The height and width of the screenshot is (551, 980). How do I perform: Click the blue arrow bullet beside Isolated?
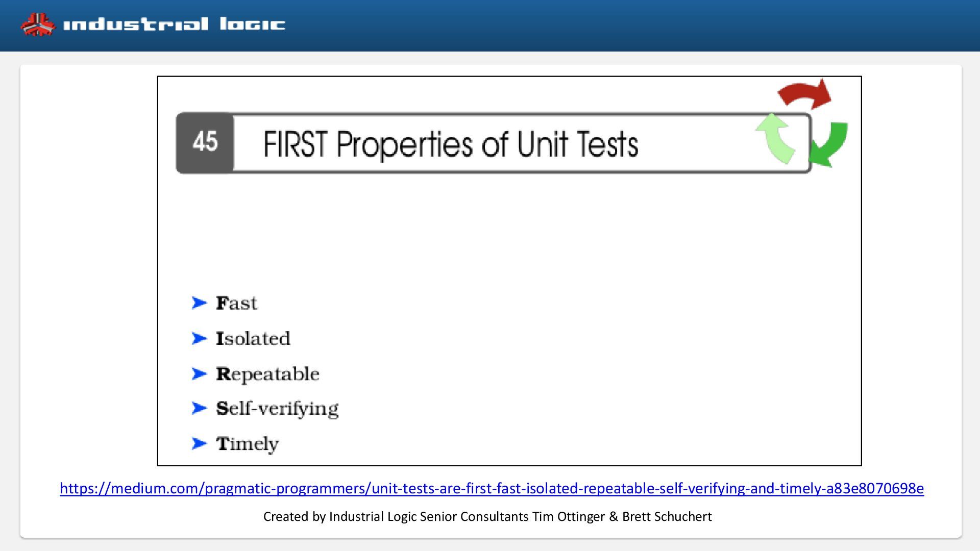click(x=199, y=338)
